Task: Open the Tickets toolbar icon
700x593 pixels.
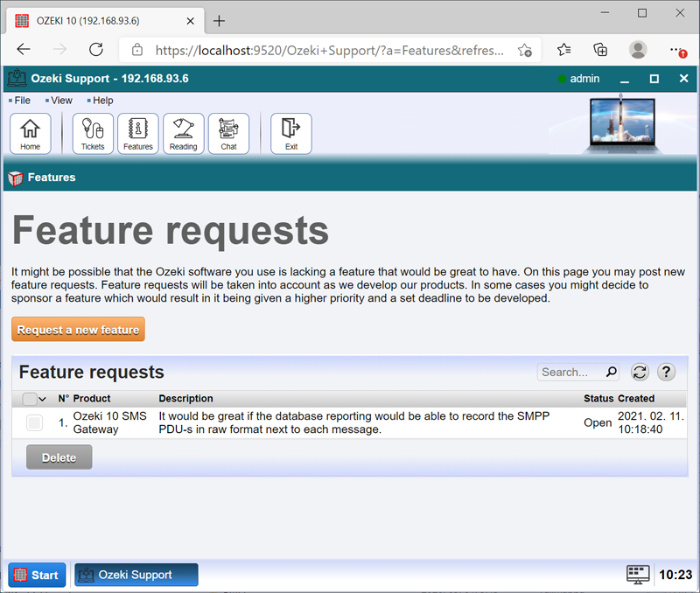Action: (93, 134)
